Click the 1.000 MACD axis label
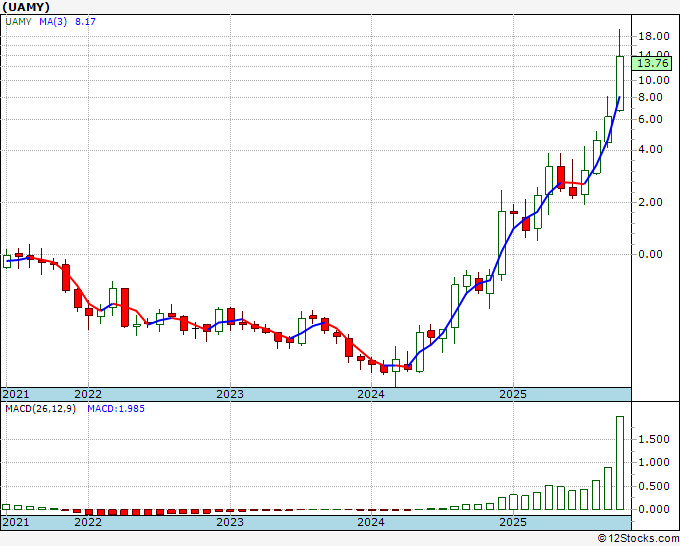680x546 pixels. [x=654, y=462]
